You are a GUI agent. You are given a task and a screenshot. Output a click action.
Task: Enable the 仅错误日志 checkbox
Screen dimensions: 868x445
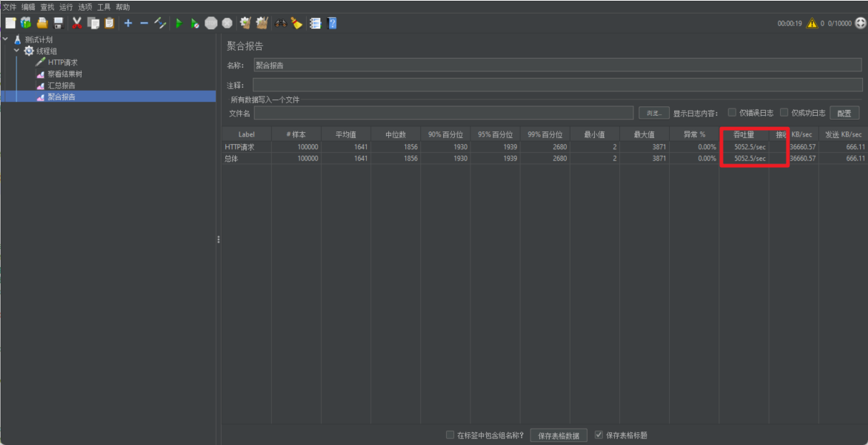732,112
